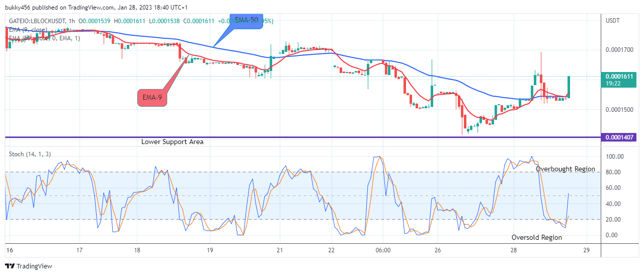Click the 20.00 stochastic scale value
Image resolution: width=644 pixels, height=275 pixels.
click(x=613, y=220)
